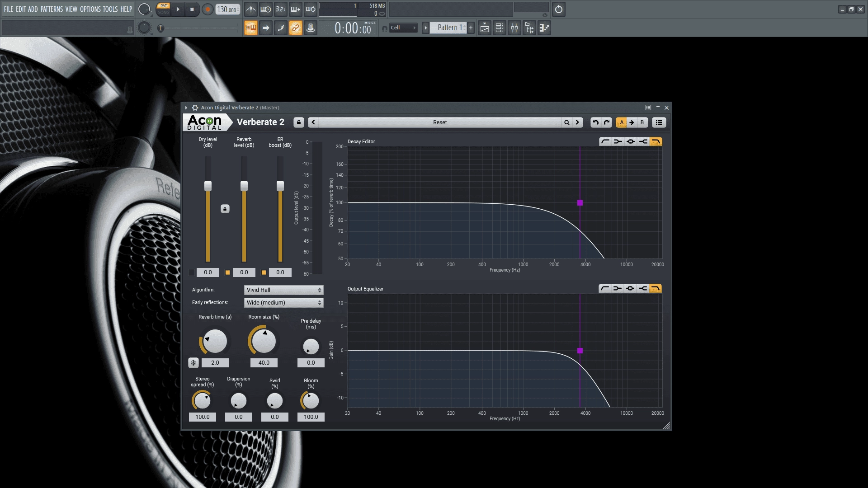Select low shelf band in Decay Editor
This screenshot has width=868, height=488.
(x=618, y=141)
